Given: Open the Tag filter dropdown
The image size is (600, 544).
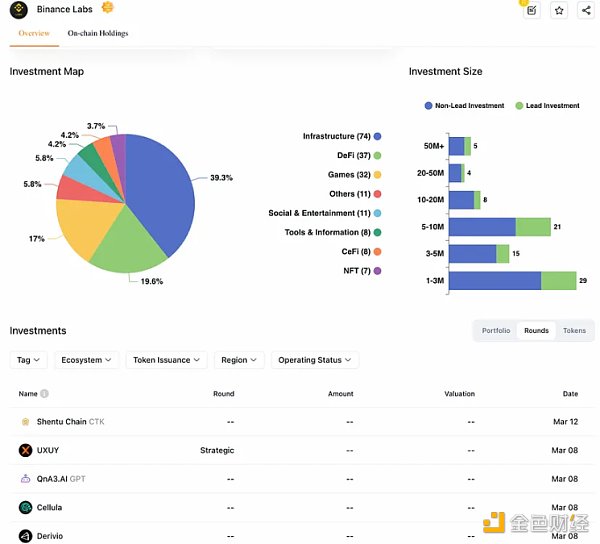Looking at the screenshot, I should [x=28, y=360].
